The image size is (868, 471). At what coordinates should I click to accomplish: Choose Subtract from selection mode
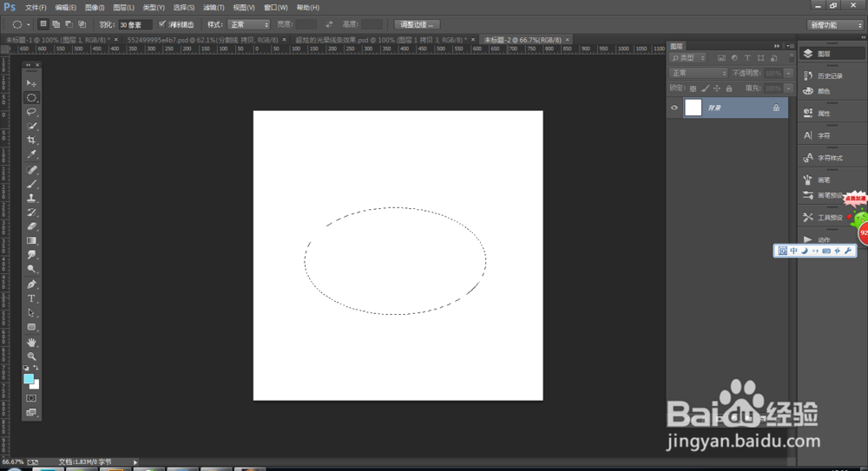tap(69, 24)
